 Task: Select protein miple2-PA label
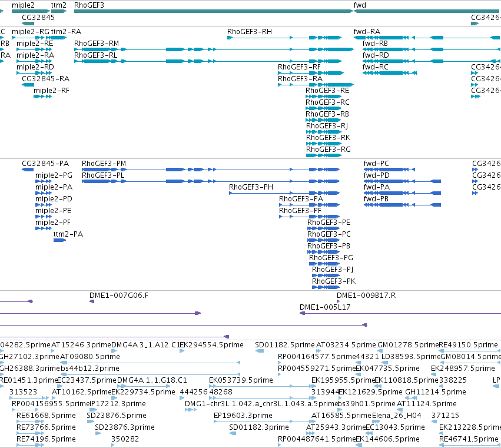click(x=54, y=187)
